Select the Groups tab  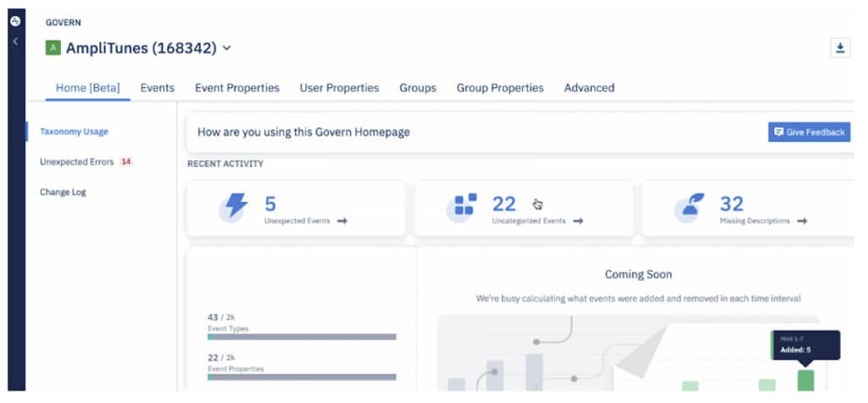pos(418,88)
